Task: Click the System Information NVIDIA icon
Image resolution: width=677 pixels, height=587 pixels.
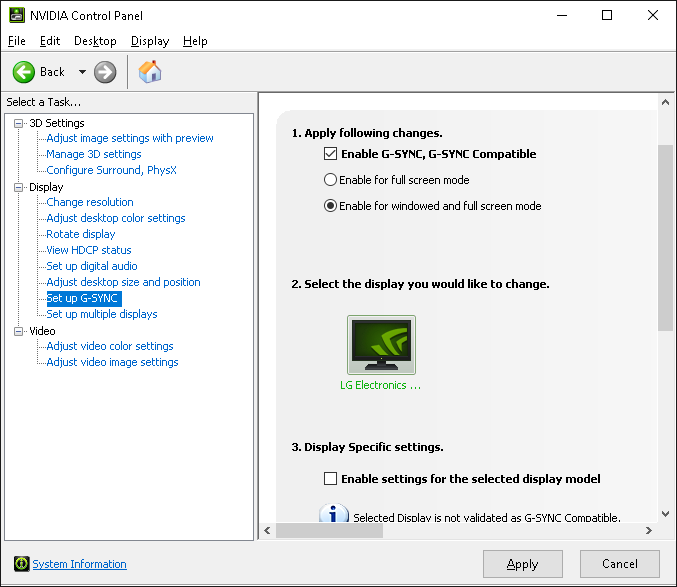Action: [21, 564]
